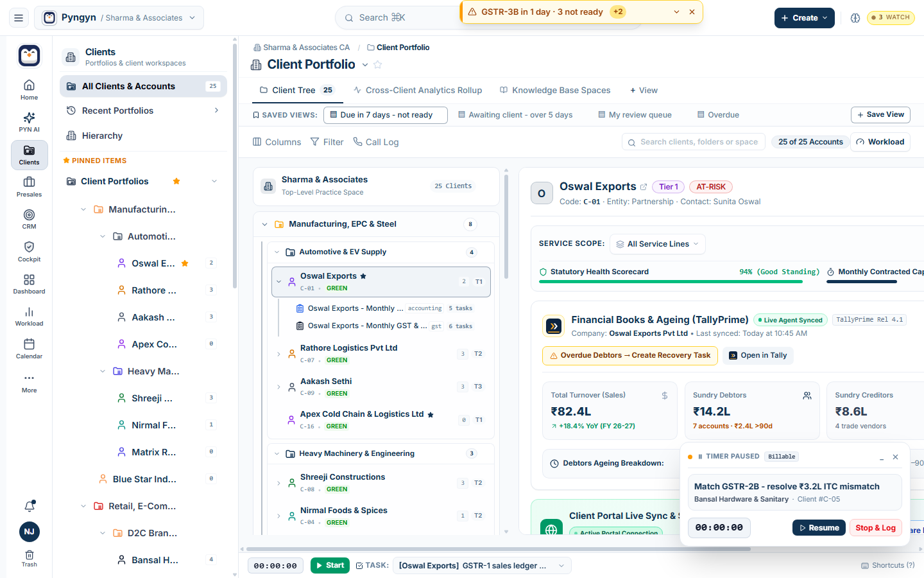Image resolution: width=924 pixels, height=578 pixels.
Task: Resume the paused timer
Action: click(819, 528)
